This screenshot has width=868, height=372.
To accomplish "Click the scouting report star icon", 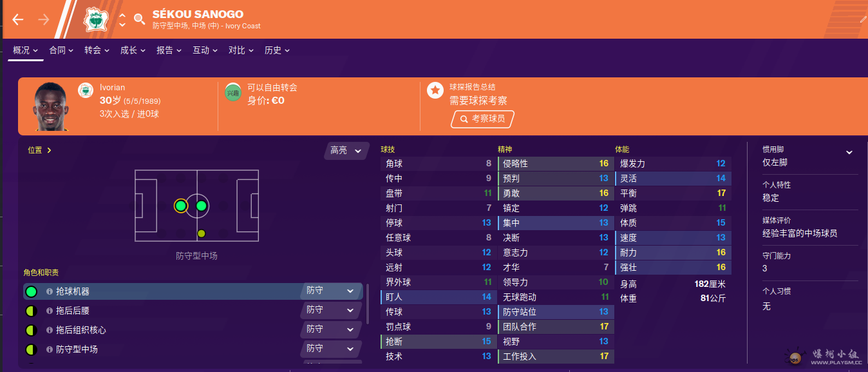I will pos(435,90).
